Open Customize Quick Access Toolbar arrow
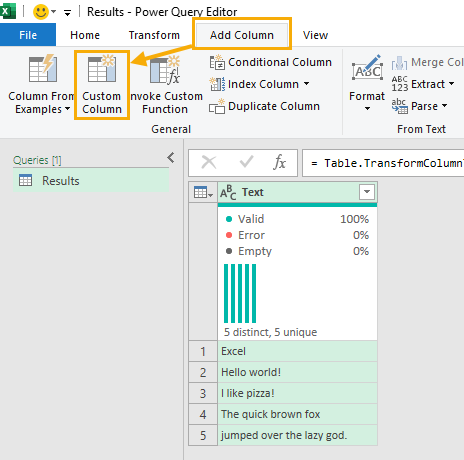Viewport: 464px width, 460px height. click(67, 13)
